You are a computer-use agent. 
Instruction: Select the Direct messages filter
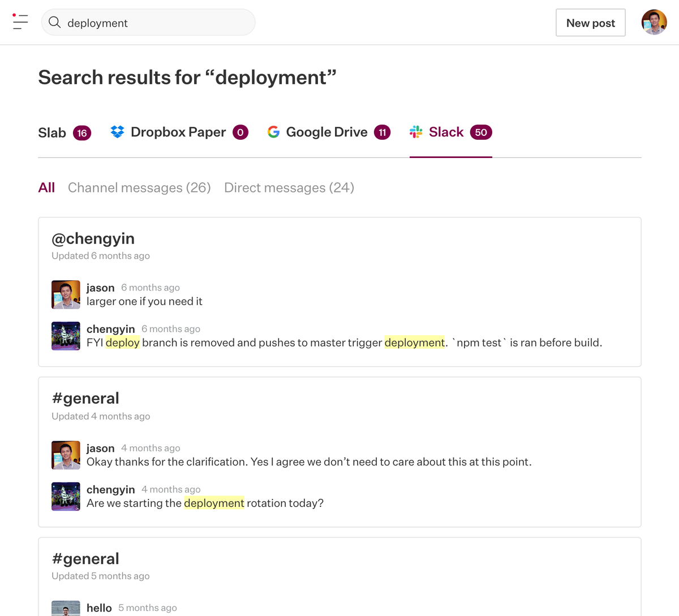289,187
